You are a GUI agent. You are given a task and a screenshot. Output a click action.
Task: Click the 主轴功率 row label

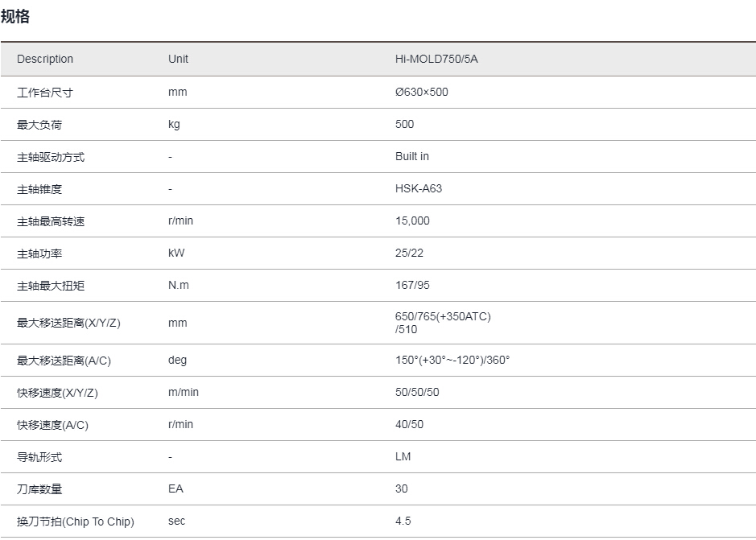tap(39, 254)
